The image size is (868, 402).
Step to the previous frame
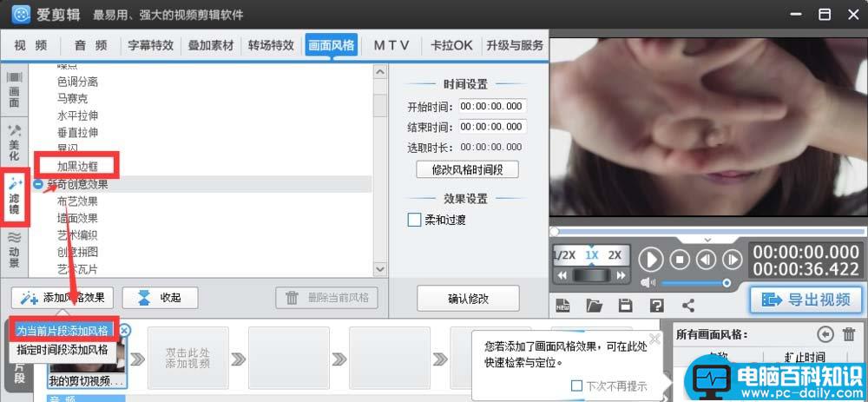click(x=706, y=259)
